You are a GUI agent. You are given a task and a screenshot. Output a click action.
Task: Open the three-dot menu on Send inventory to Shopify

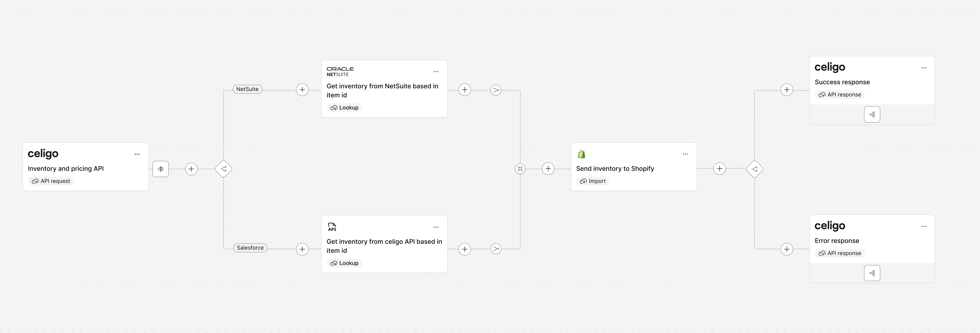tap(685, 154)
